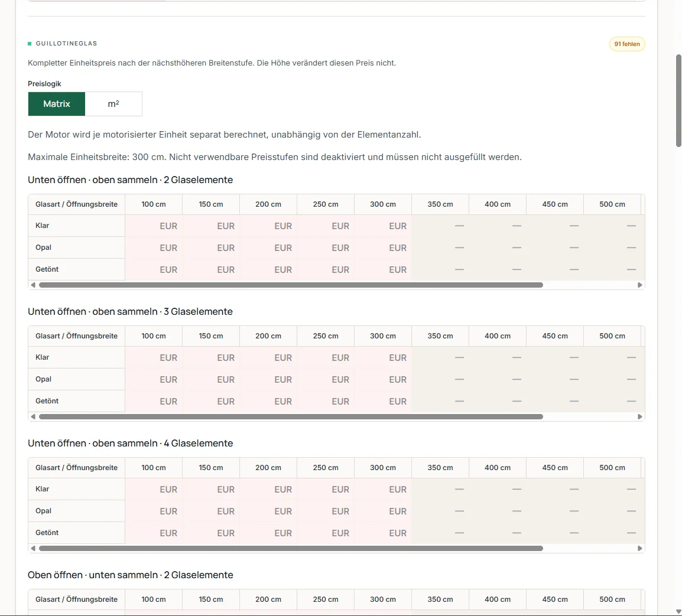The height and width of the screenshot is (616, 682).
Task: Click '350 cm' header in Unten öffnen 2 Glaselemente table
Action: pyautogui.click(x=440, y=204)
